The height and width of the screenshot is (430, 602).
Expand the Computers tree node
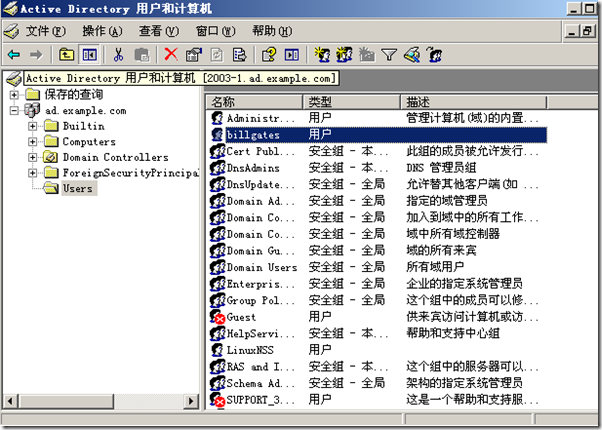click(33, 142)
